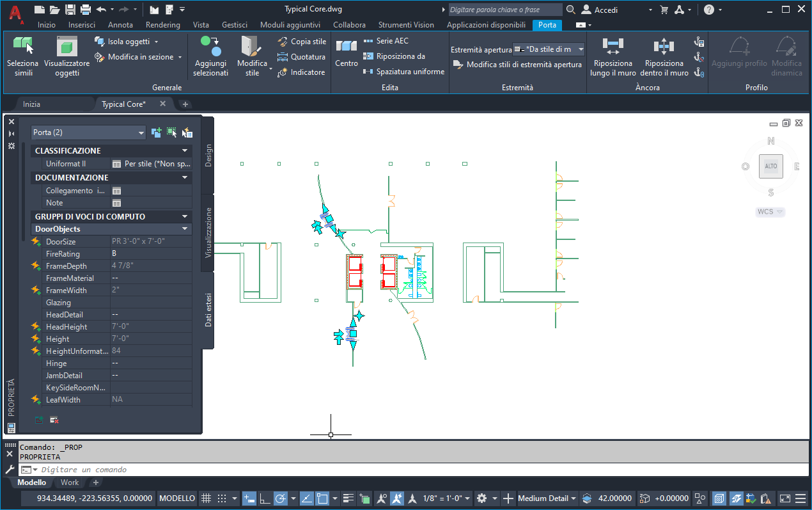Collapse the DOCUMENTAZIONE section
The image size is (812, 510).
coord(185,178)
